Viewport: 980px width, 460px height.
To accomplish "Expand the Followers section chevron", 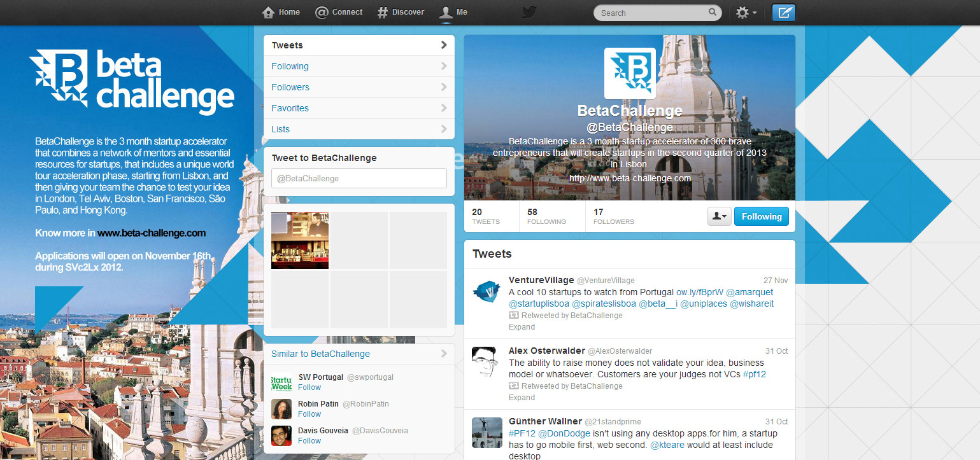I will (x=444, y=87).
